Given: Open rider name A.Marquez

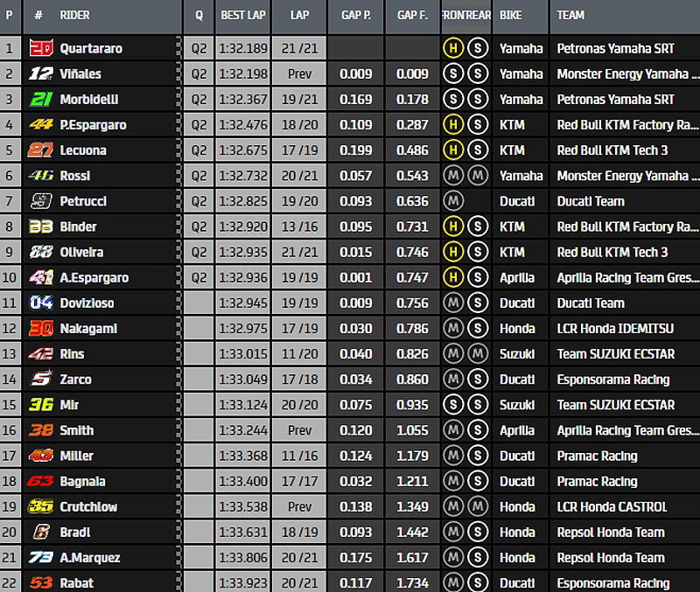Looking at the screenshot, I should [x=90, y=557].
